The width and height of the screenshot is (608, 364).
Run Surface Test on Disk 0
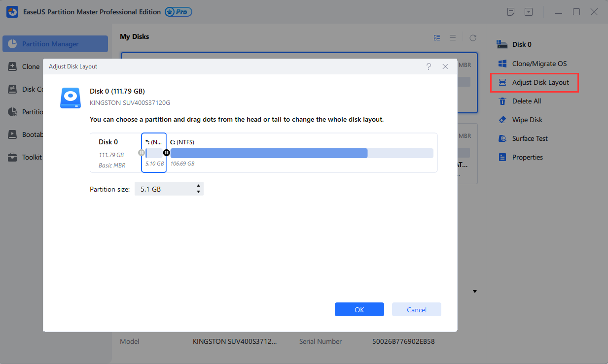point(530,138)
